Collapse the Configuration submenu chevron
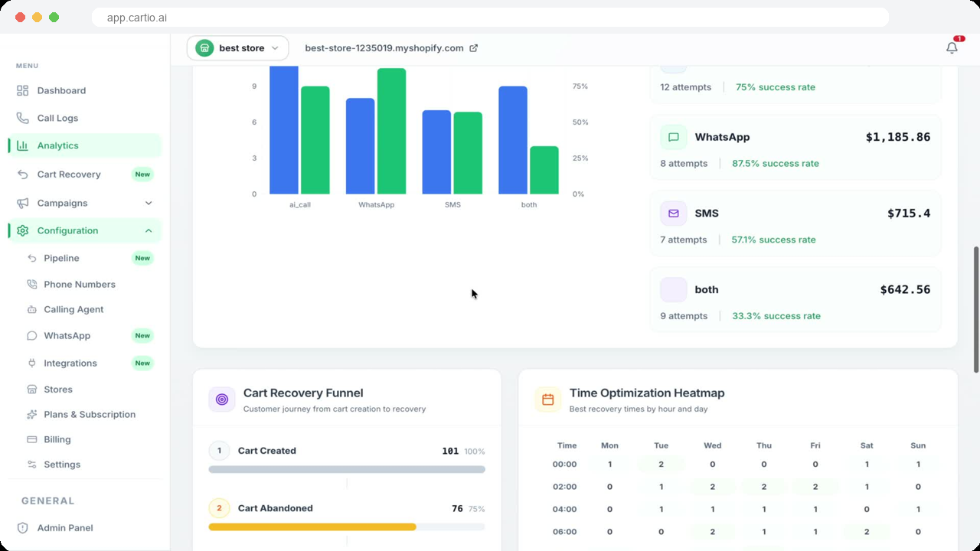This screenshot has width=980, height=551. click(149, 230)
